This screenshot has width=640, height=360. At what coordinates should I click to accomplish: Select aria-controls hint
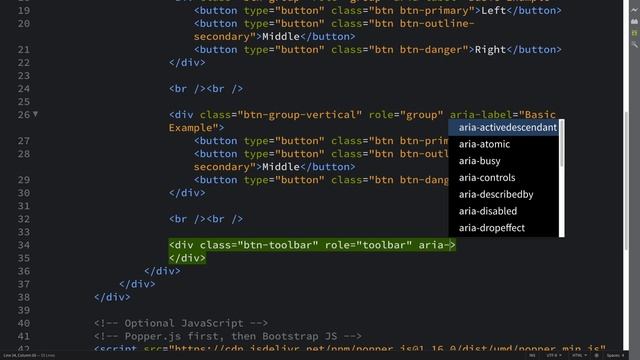[504, 178]
